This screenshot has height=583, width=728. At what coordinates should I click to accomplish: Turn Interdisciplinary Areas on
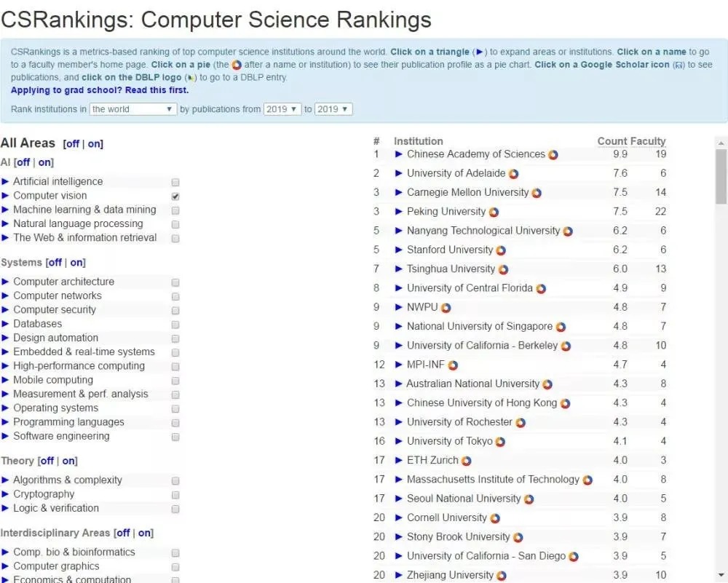point(144,533)
